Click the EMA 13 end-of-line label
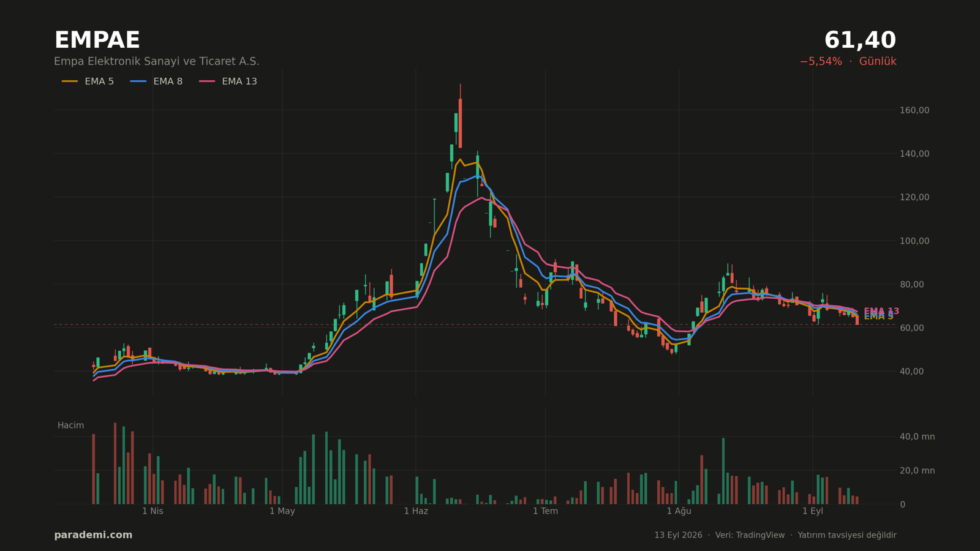The height and width of the screenshot is (551, 980). pyautogui.click(x=881, y=311)
